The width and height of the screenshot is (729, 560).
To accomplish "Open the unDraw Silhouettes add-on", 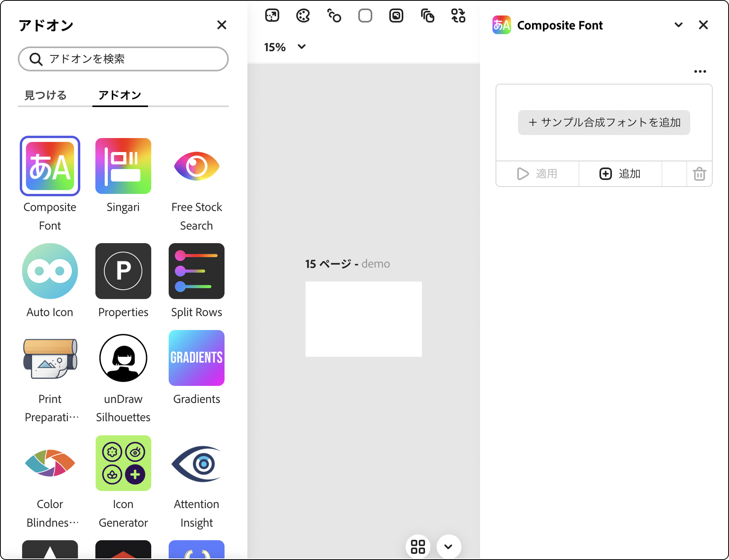I will coord(123,358).
